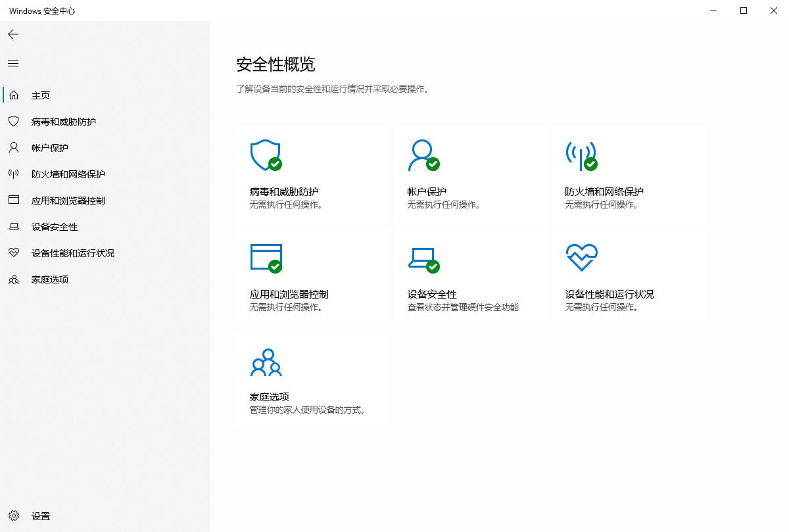789x532 pixels.
Task: Click the firewall icon in the sidebar
Action: coord(12,174)
